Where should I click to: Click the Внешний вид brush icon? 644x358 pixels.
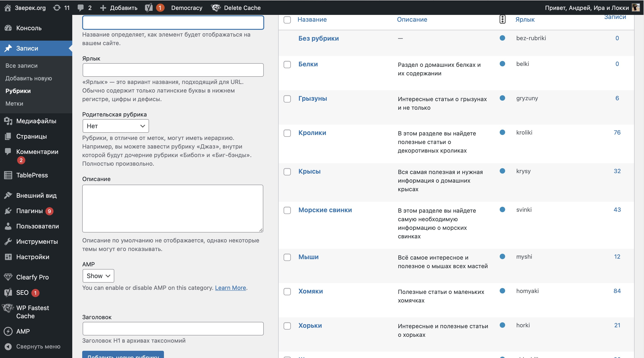click(x=8, y=195)
